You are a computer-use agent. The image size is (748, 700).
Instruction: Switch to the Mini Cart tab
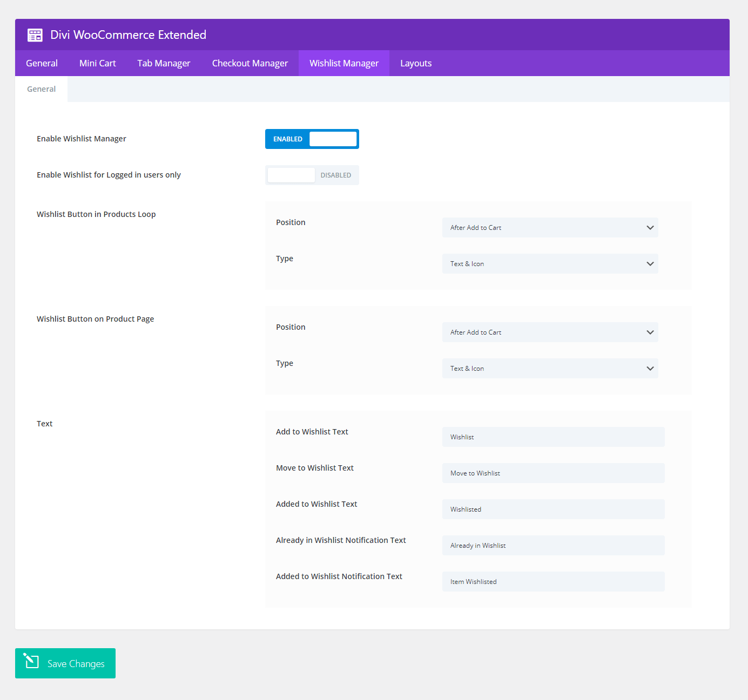[x=98, y=63]
